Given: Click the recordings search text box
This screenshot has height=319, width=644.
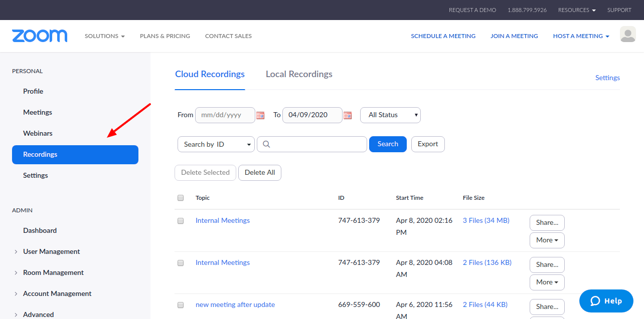Looking at the screenshot, I should [312, 144].
